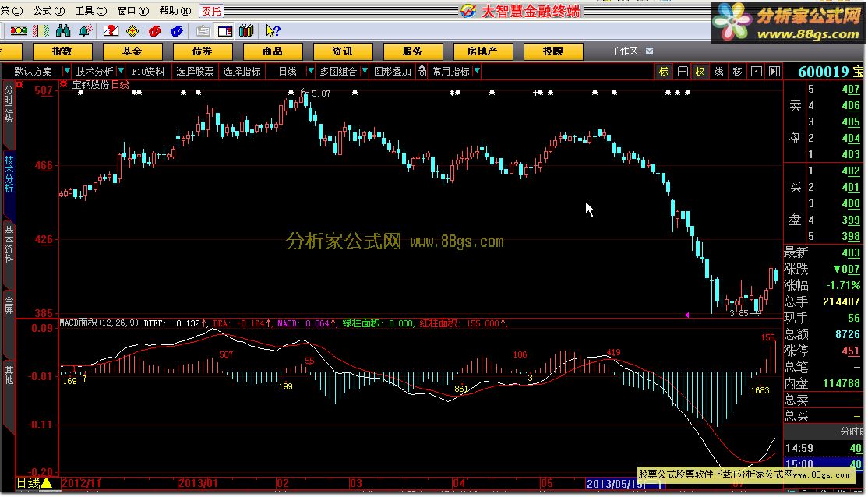Click the grayed-out folder toolbar icon

(203, 31)
